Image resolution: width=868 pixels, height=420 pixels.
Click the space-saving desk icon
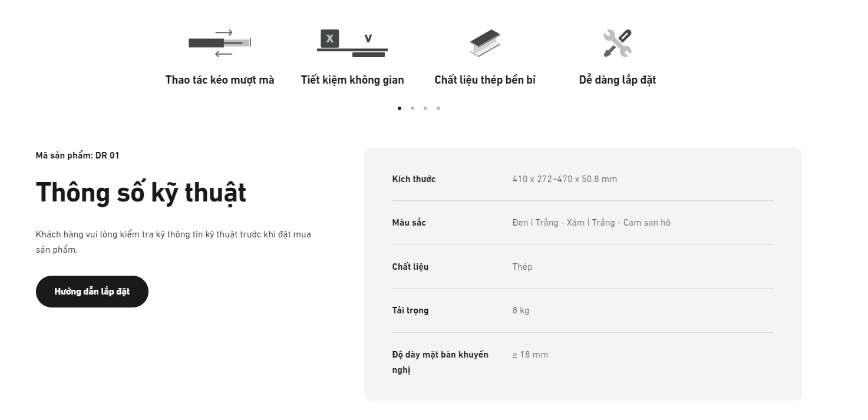point(352,43)
